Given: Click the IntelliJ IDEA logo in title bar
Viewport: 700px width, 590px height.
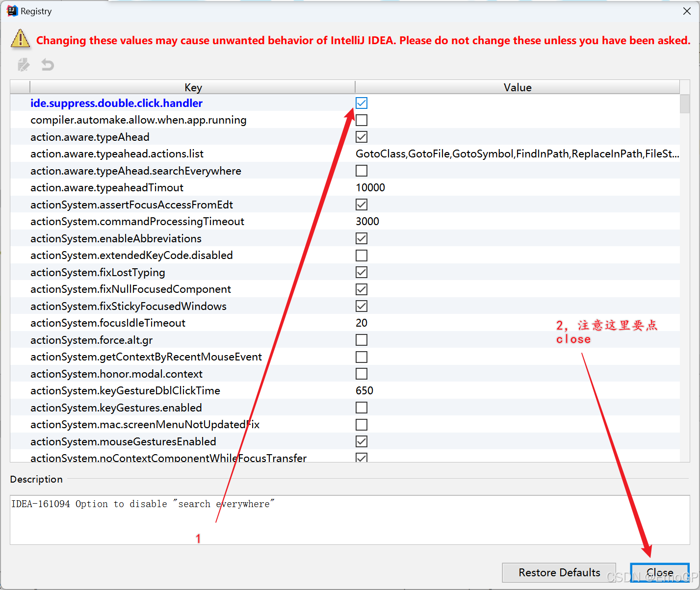Looking at the screenshot, I should click(12, 11).
